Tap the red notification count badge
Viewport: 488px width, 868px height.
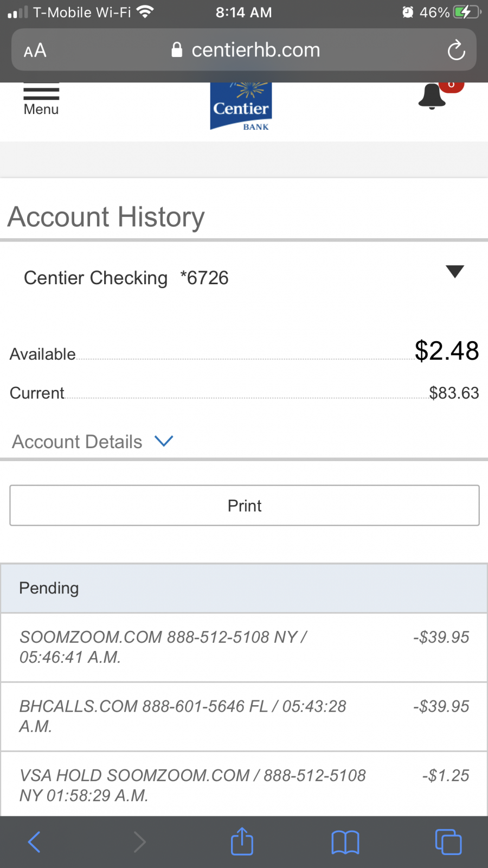[452, 86]
